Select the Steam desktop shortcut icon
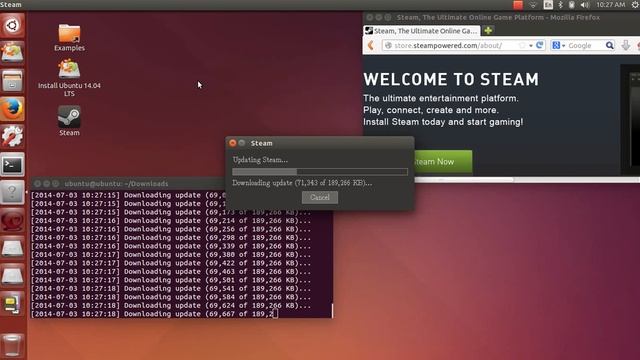640x360 pixels. pyautogui.click(x=69, y=121)
